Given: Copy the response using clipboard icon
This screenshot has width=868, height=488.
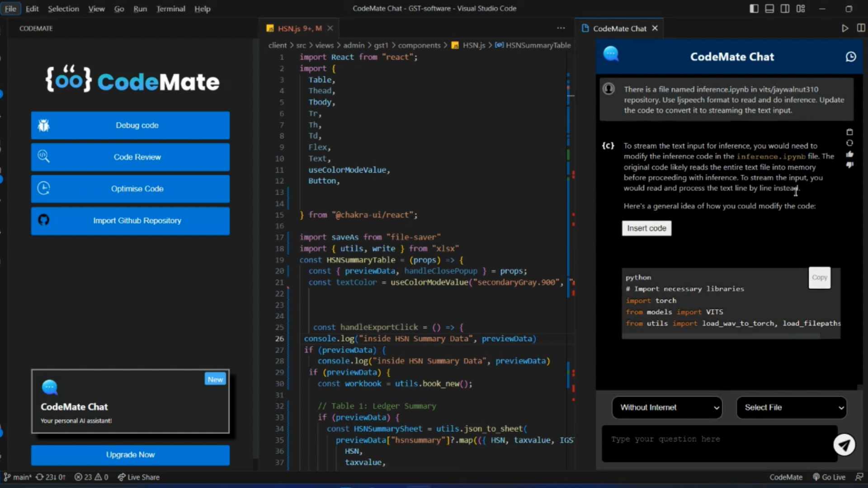Looking at the screenshot, I should click(x=849, y=132).
